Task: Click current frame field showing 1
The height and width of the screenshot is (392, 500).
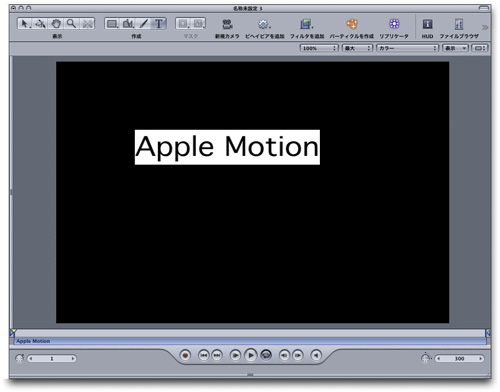Action: tap(52, 359)
